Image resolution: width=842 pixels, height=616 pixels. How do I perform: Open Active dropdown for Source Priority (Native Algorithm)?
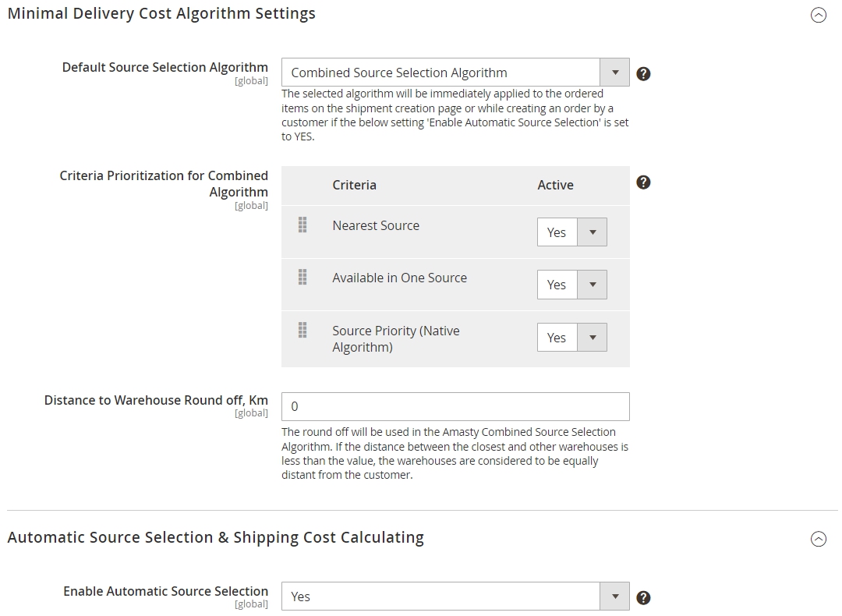pyautogui.click(x=572, y=338)
